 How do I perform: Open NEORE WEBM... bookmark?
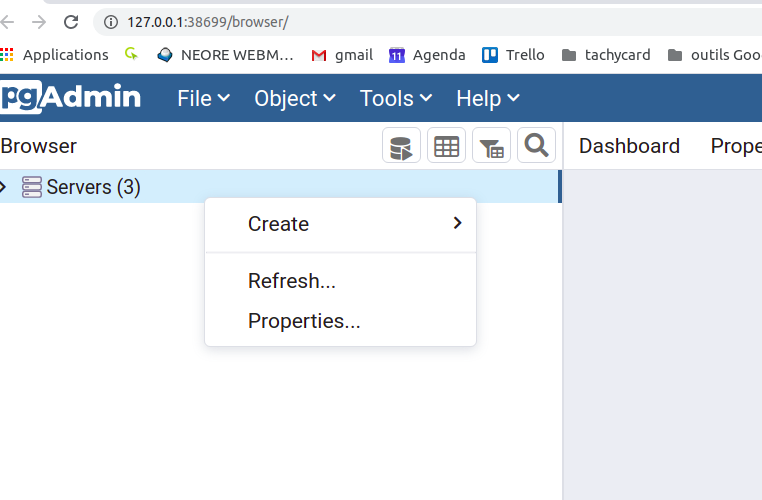pyautogui.click(x=225, y=55)
